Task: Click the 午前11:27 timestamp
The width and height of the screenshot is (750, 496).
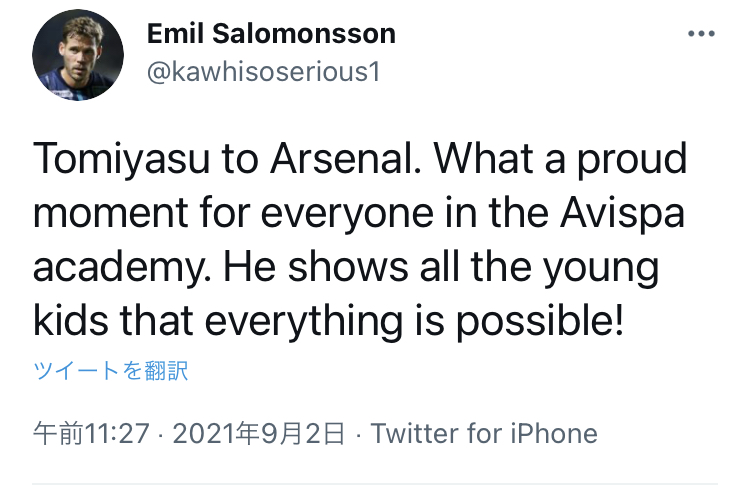Action: pos(92,434)
